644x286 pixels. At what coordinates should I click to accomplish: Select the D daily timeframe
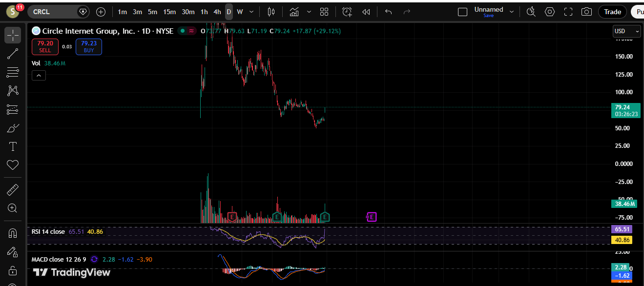click(x=229, y=12)
